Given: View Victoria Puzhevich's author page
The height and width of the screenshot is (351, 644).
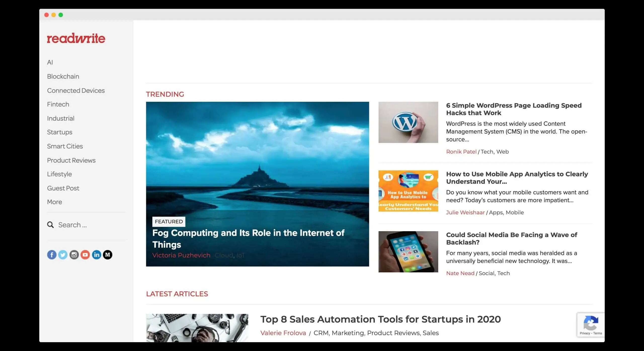Looking at the screenshot, I should point(181,255).
